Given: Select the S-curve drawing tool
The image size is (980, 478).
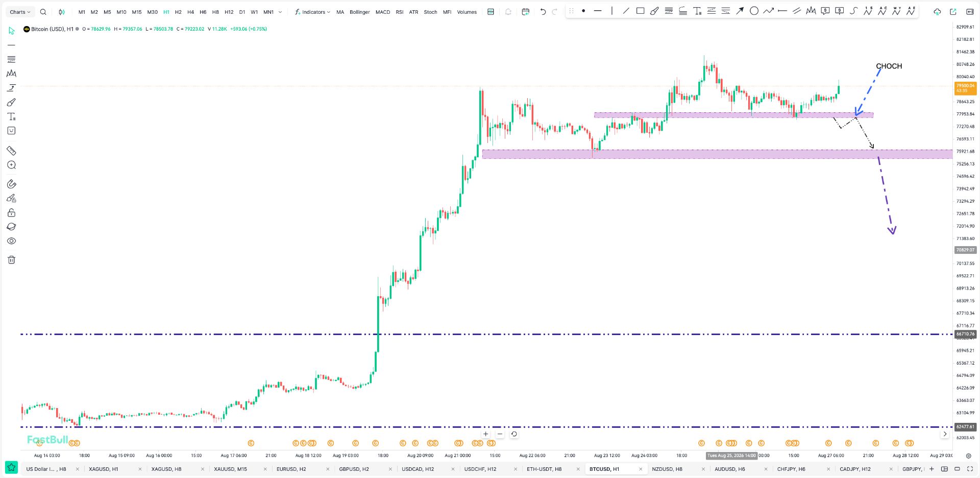Looking at the screenshot, I should (x=853, y=11).
